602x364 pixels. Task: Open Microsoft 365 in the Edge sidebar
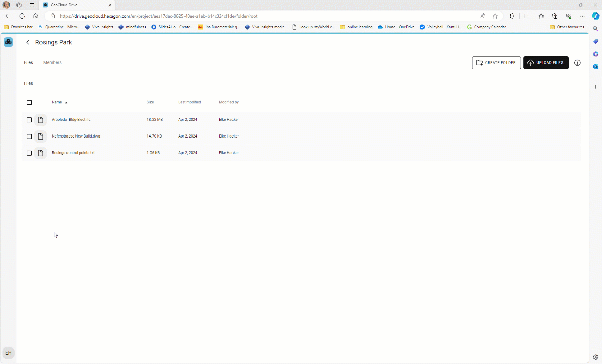[x=596, y=54]
